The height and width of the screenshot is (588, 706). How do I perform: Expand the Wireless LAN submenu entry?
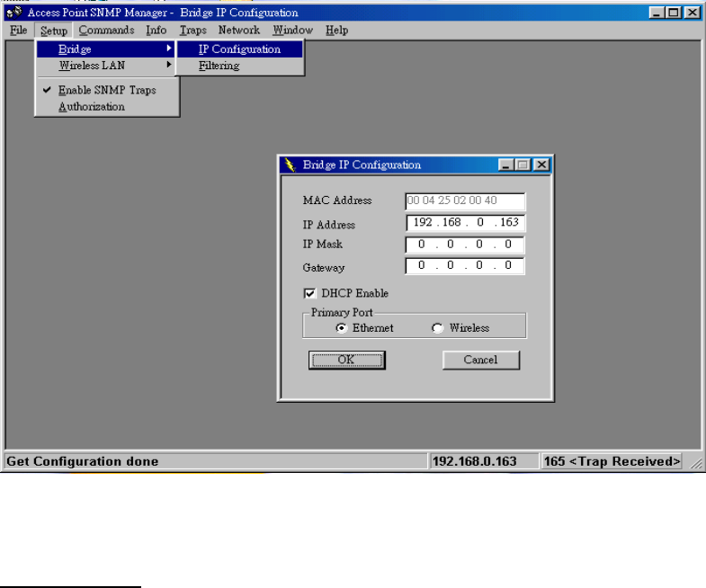(106, 66)
